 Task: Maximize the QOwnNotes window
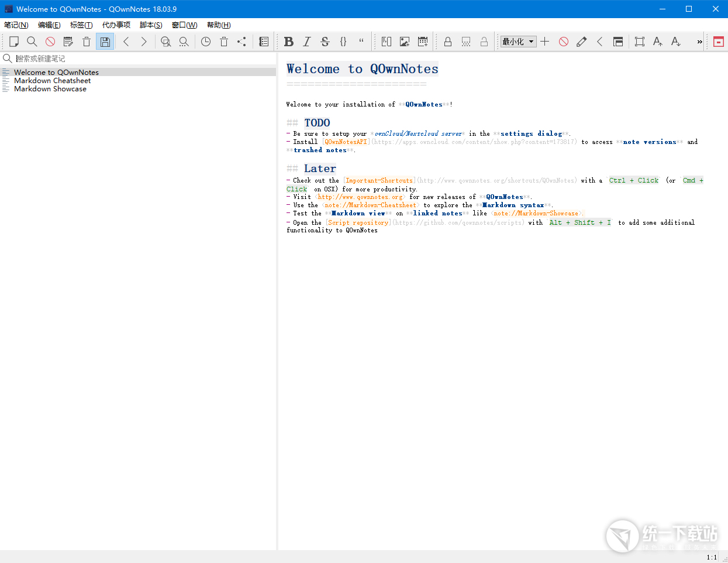point(689,9)
